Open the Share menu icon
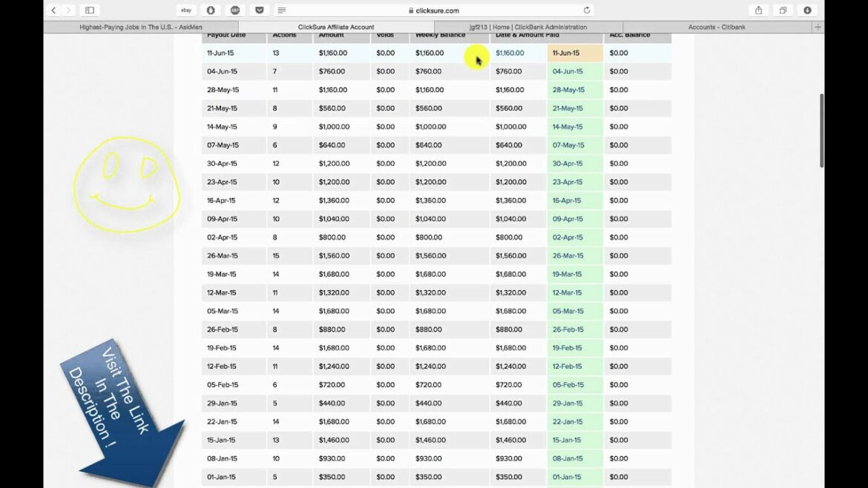The image size is (868, 488). click(758, 10)
